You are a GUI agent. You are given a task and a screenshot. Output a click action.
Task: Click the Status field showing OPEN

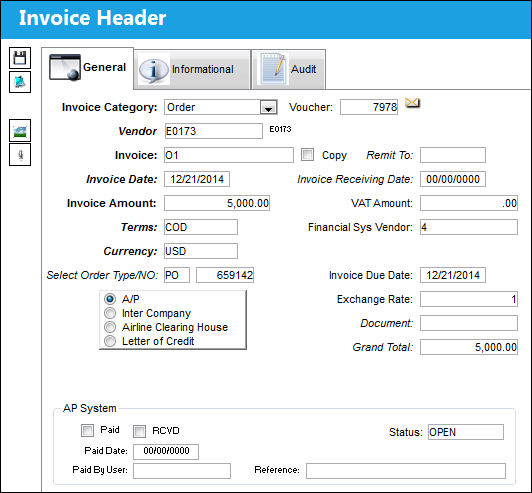(466, 432)
